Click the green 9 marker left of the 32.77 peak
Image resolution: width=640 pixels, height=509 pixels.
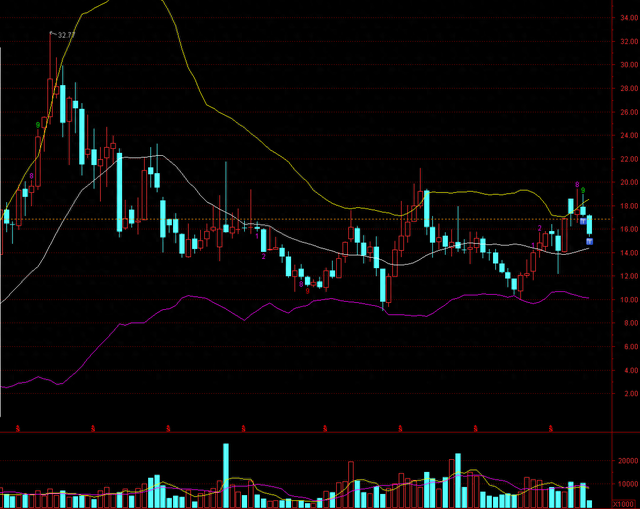[x=38, y=125]
